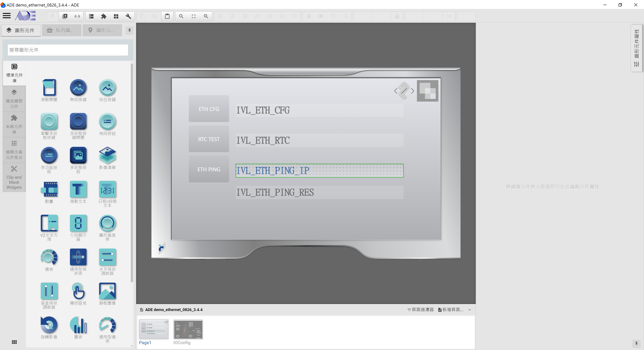Click the ETH PING button on canvas

[209, 169]
